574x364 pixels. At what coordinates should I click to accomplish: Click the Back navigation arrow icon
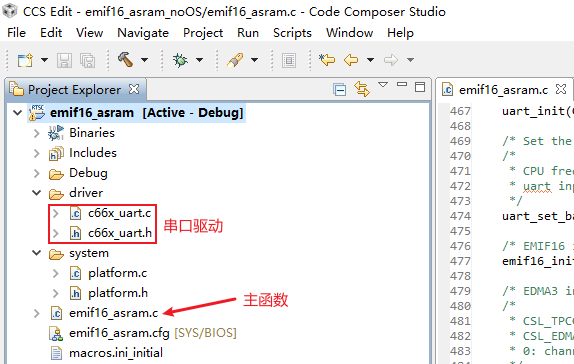(x=351, y=60)
